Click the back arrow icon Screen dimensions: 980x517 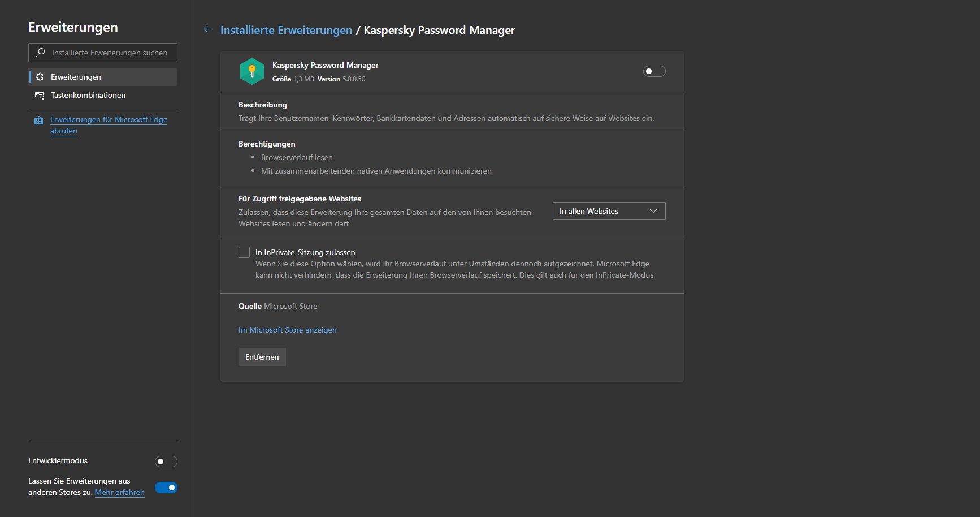point(208,29)
